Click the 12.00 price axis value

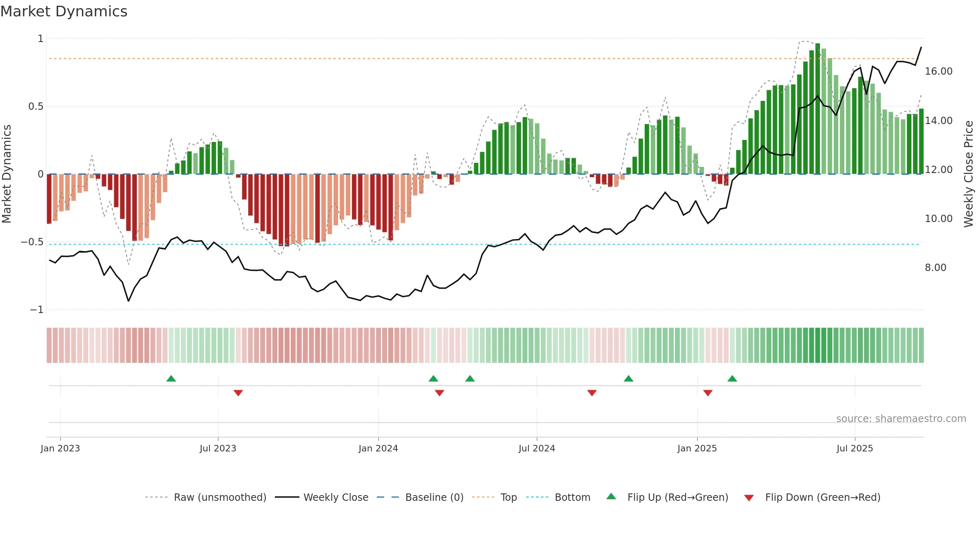click(939, 169)
